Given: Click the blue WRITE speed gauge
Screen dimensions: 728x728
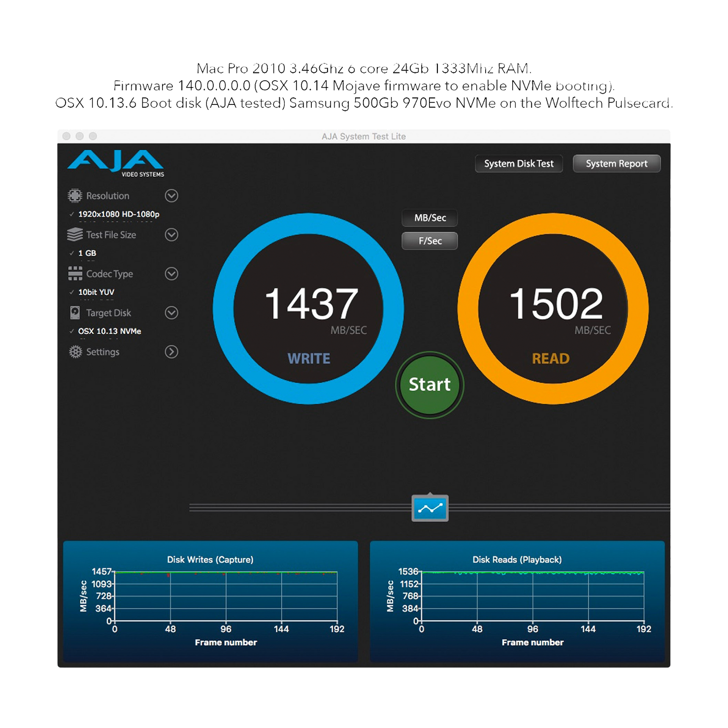Looking at the screenshot, I should pyautogui.click(x=308, y=309).
